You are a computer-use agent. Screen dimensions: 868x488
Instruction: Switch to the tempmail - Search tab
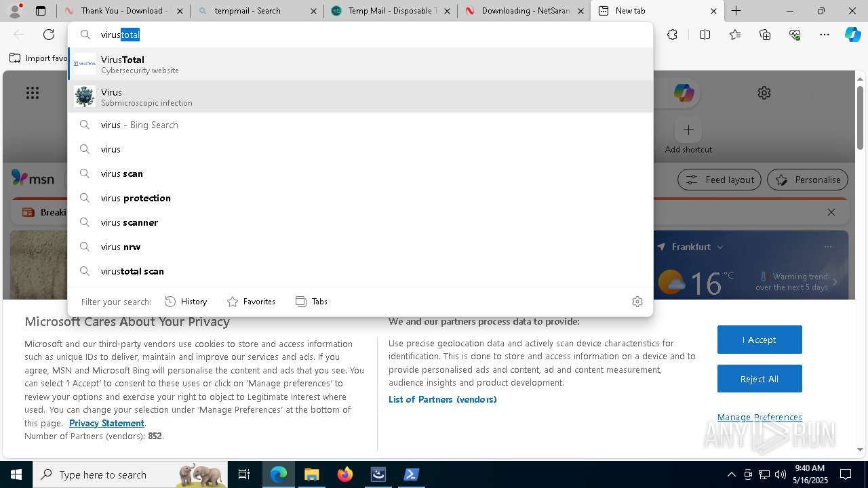click(256, 11)
